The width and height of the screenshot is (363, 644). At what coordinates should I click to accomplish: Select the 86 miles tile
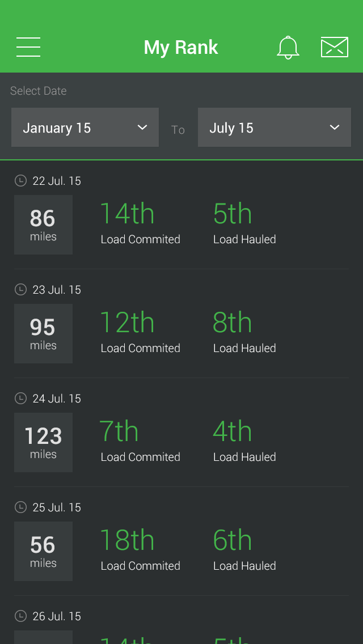click(44, 224)
